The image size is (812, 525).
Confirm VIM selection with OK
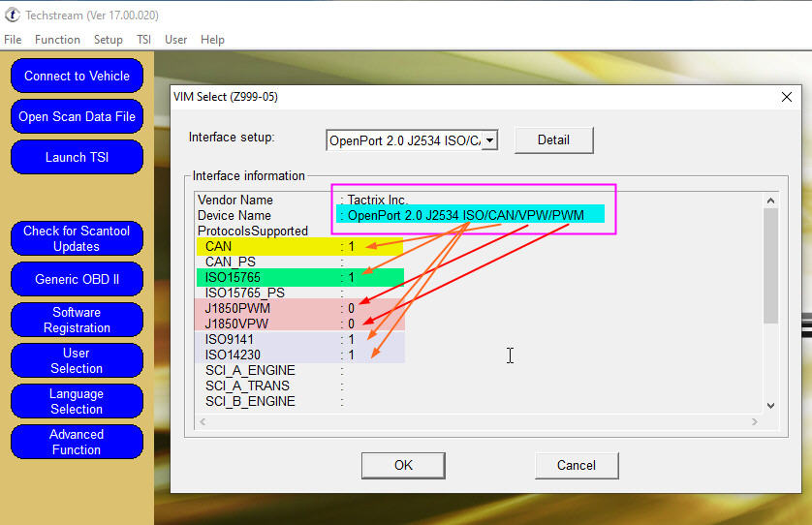coord(403,465)
